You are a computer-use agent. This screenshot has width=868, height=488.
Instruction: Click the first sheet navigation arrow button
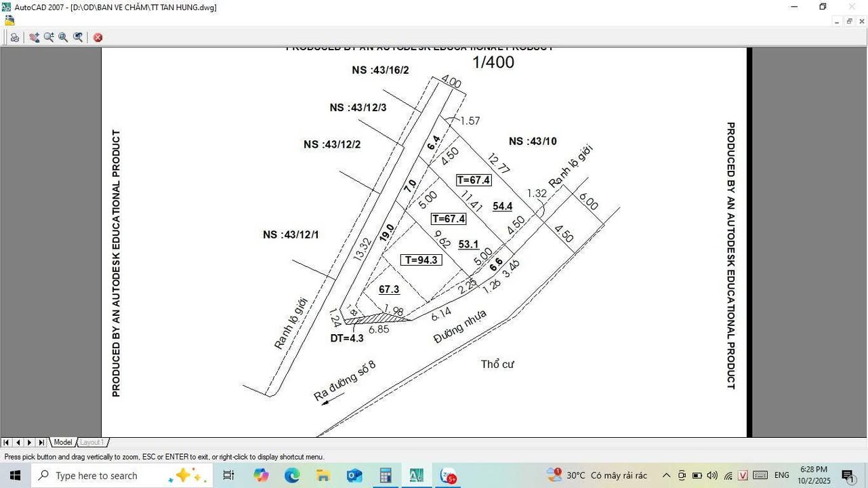click(5, 442)
